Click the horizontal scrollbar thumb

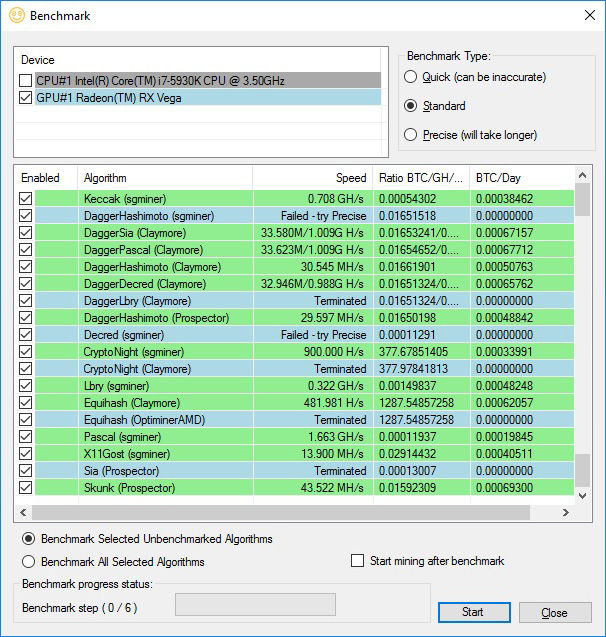(281, 512)
